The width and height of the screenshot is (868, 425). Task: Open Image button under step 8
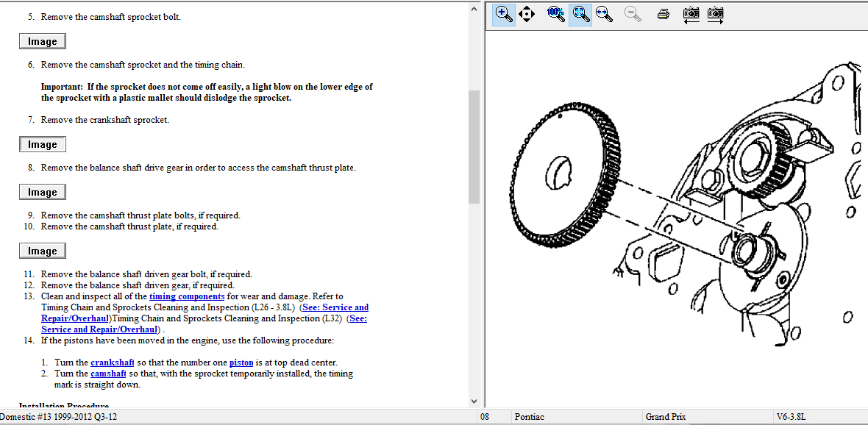(43, 192)
